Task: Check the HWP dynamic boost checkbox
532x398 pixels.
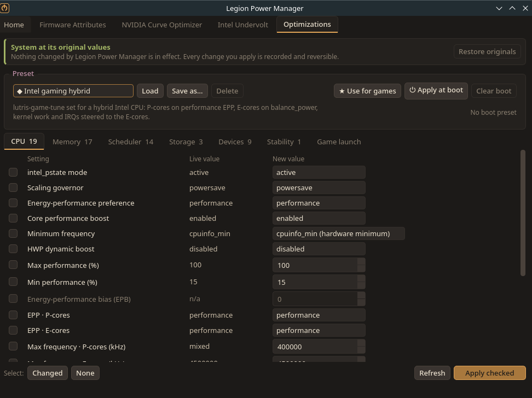Action: point(13,249)
